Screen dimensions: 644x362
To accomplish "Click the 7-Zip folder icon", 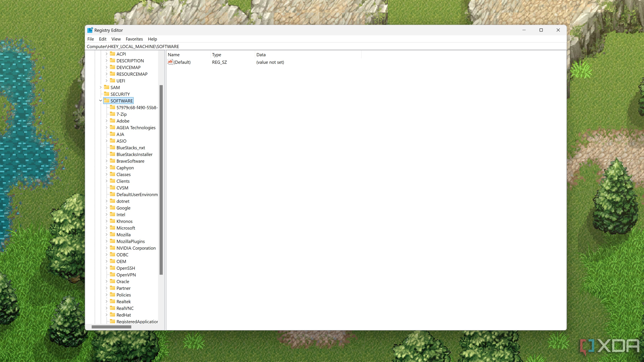I will [x=113, y=114].
